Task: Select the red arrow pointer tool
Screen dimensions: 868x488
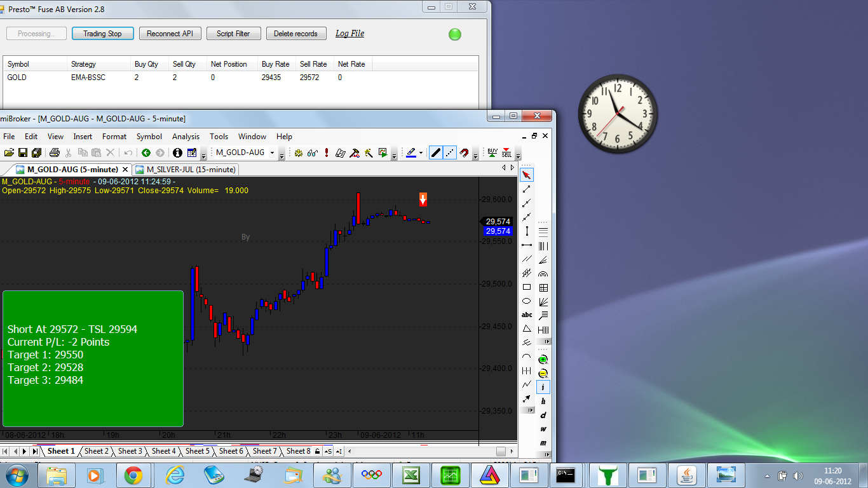Action: (x=527, y=175)
